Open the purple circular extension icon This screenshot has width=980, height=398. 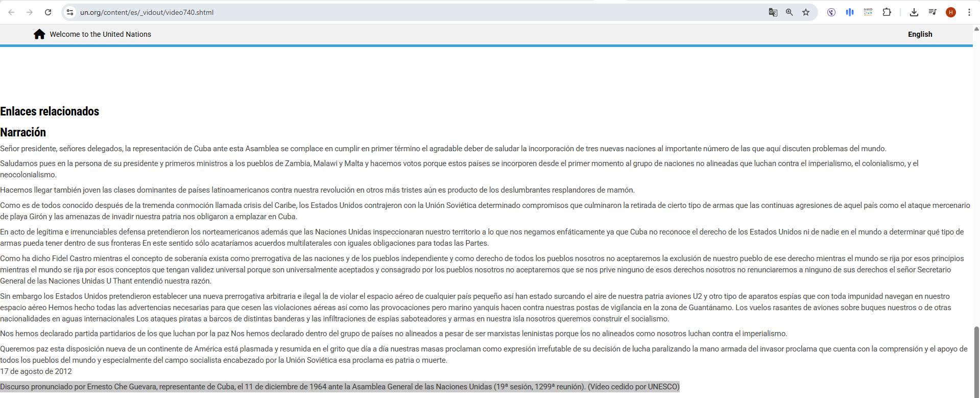pyautogui.click(x=831, y=12)
